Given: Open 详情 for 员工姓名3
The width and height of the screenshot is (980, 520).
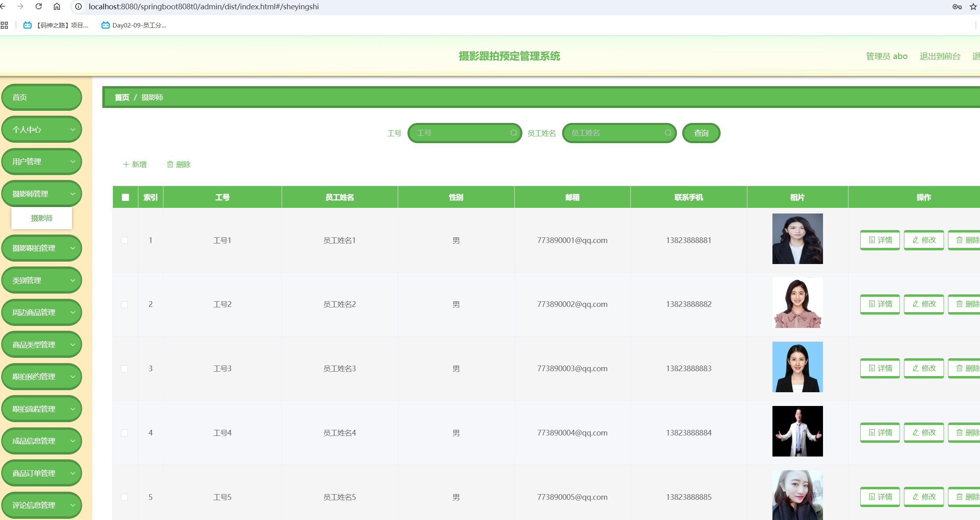Looking at the screenshot, I should point(880,368).
